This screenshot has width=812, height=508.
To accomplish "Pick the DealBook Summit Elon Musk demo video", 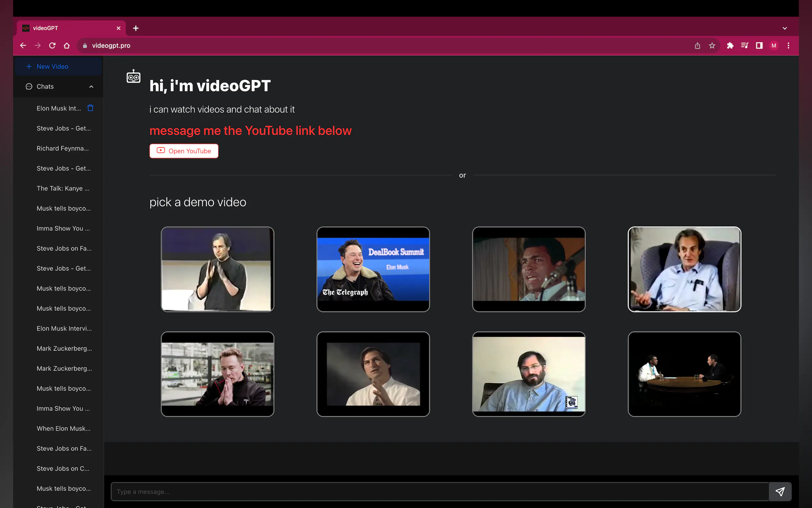I will tap(373, 269).
